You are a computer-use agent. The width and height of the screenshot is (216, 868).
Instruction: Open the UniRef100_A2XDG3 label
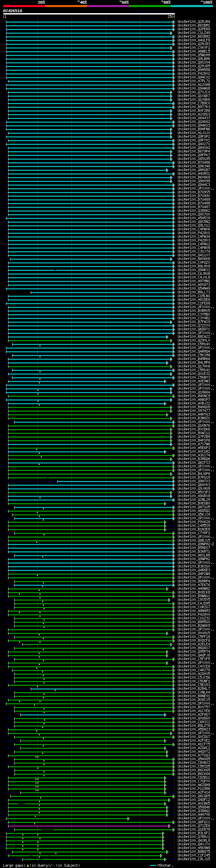194,115
